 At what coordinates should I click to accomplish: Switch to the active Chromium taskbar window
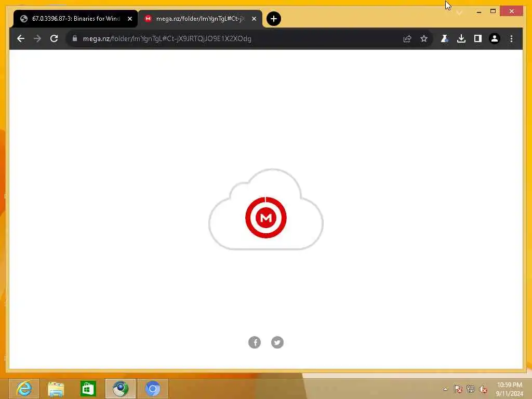[x=121, y=389]
